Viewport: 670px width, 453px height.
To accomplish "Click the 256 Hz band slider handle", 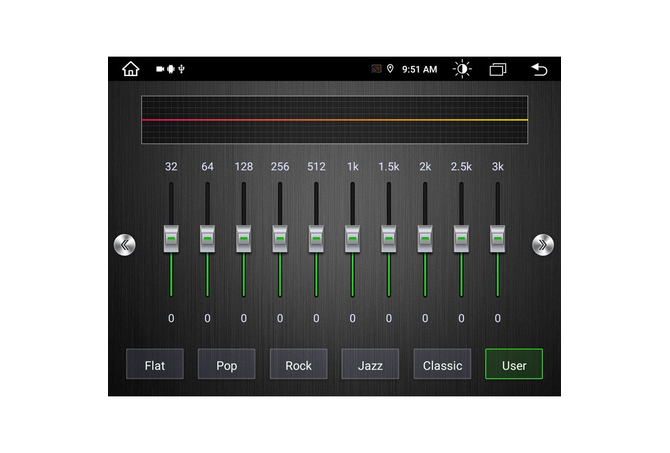I will pos(280,239).
